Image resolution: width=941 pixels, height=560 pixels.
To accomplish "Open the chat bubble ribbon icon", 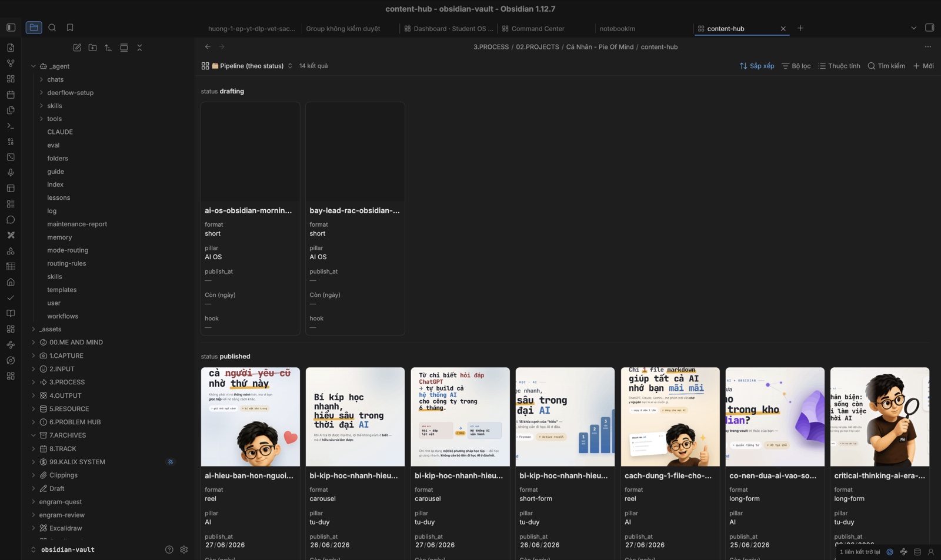I will pyautogui.click(x=11, y=220).
